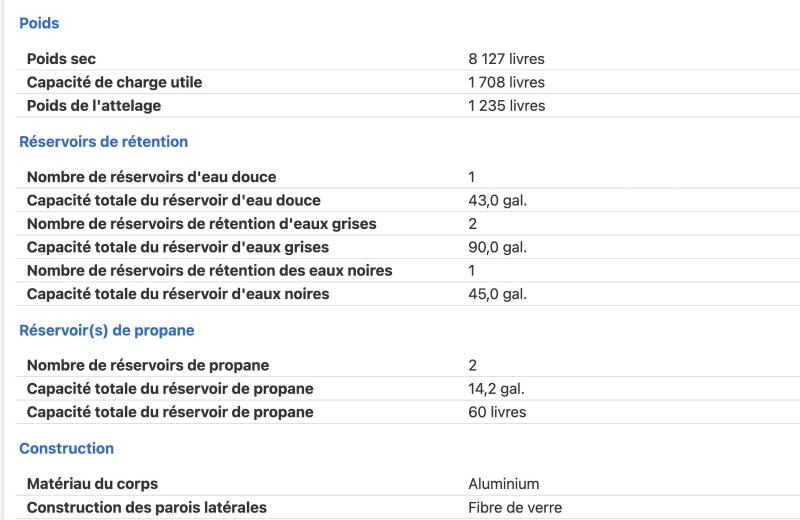Click the Réservoirs de rétention heading

pos(104,141)
